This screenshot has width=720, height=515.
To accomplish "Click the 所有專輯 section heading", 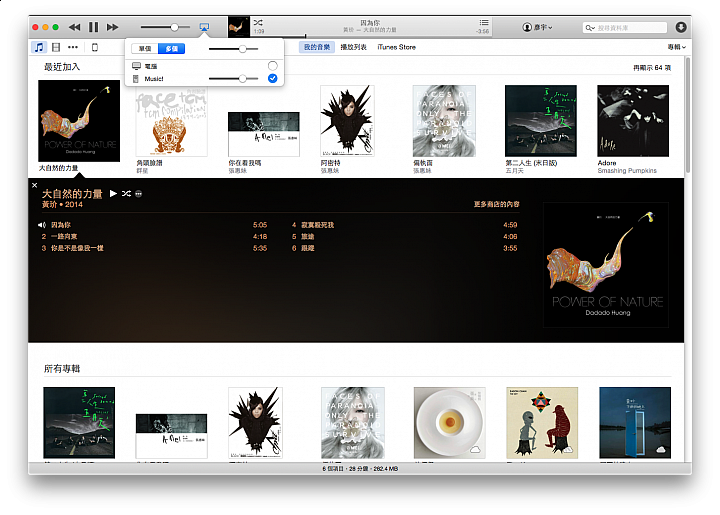I will pyautogui.click(x=62, y=369).
